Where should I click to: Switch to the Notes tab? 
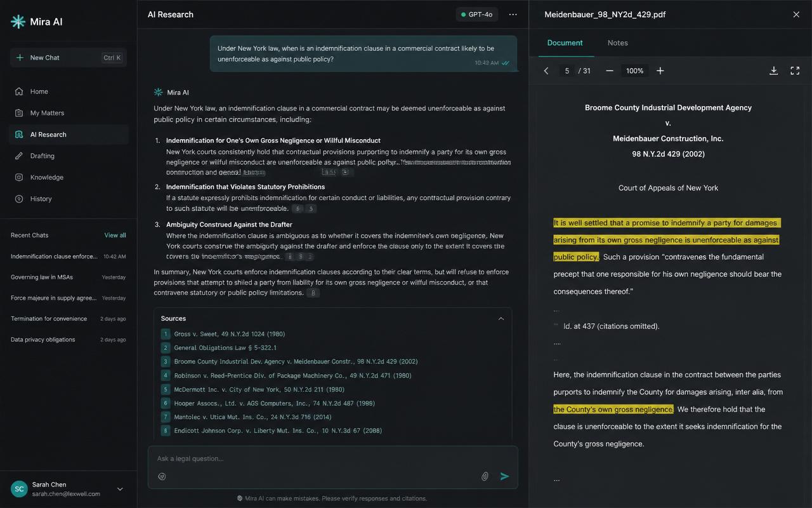pyautogui.click(x=617, y=43)
